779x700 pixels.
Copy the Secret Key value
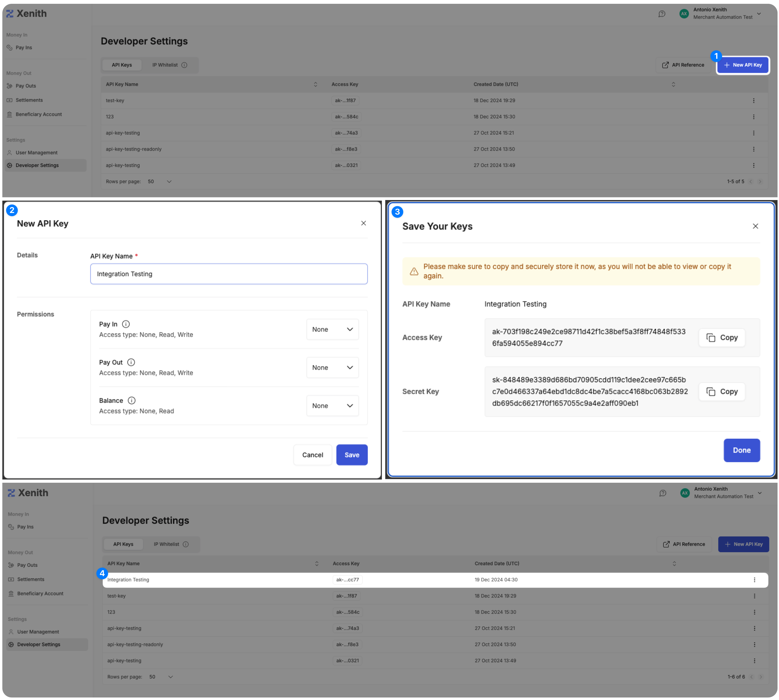tap(722, 392)
